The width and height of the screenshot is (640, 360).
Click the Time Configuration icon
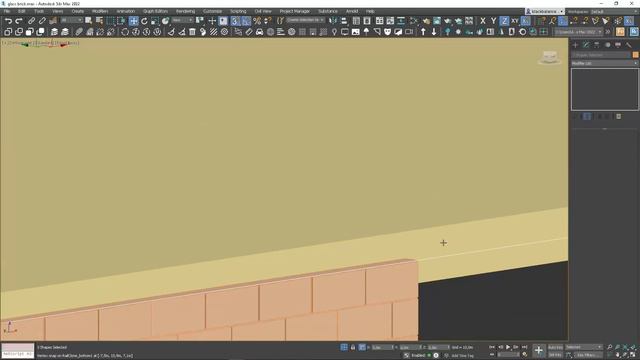pyautogui.click(x=525, y=355)
